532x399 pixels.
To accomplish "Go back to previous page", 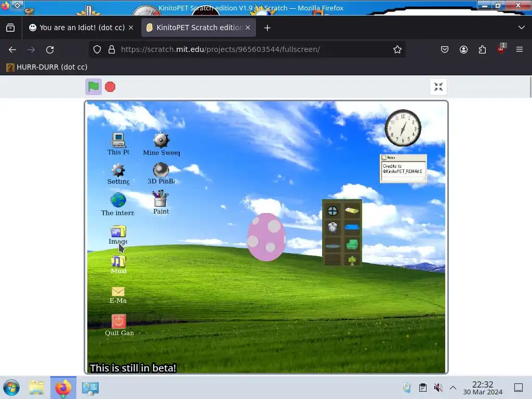I will (x=12, y=49).
